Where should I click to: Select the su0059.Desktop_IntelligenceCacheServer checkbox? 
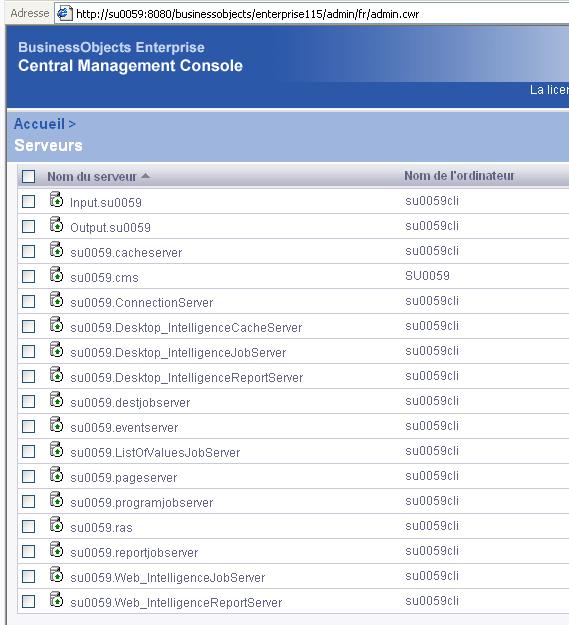point(29,327)
